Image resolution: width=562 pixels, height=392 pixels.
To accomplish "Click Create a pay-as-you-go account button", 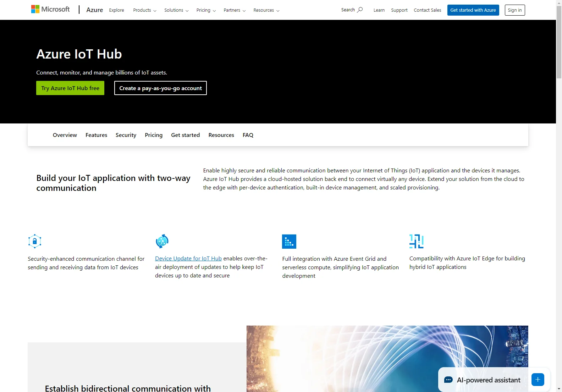I will [160, 88].
